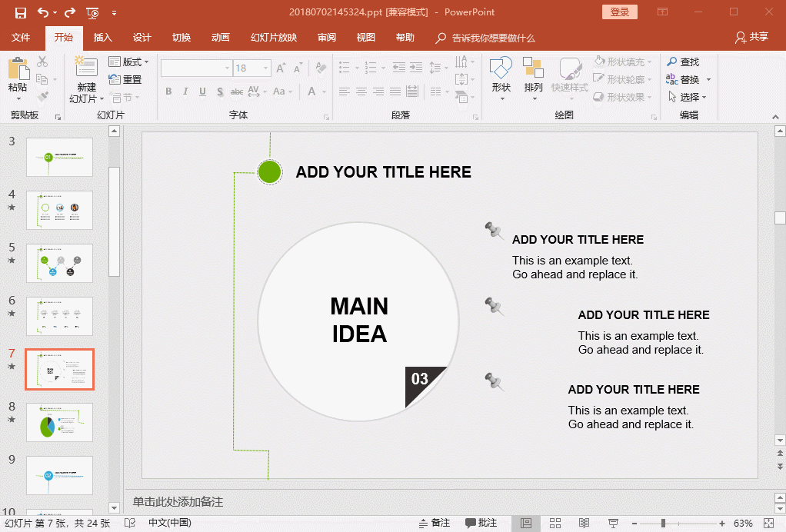The width and height of the screenshot is (786, 532).
Task: Open the 插入 (Insert) tab
Action: 102,38
